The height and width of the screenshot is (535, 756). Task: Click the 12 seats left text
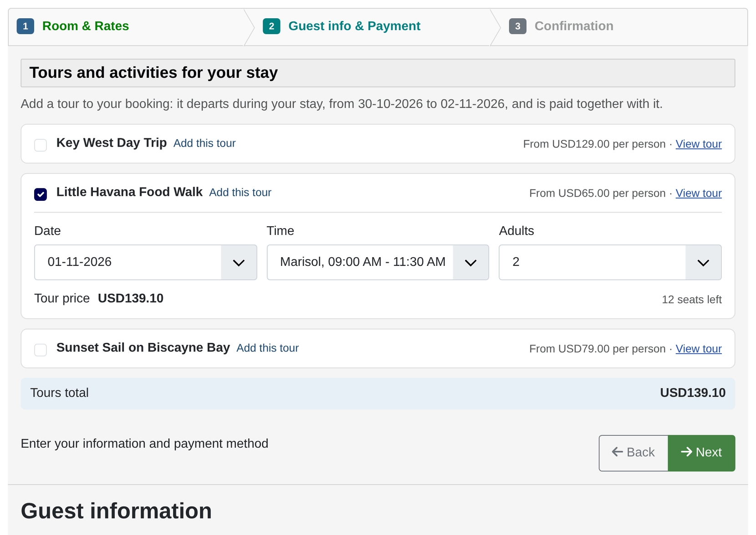[691, 300]
